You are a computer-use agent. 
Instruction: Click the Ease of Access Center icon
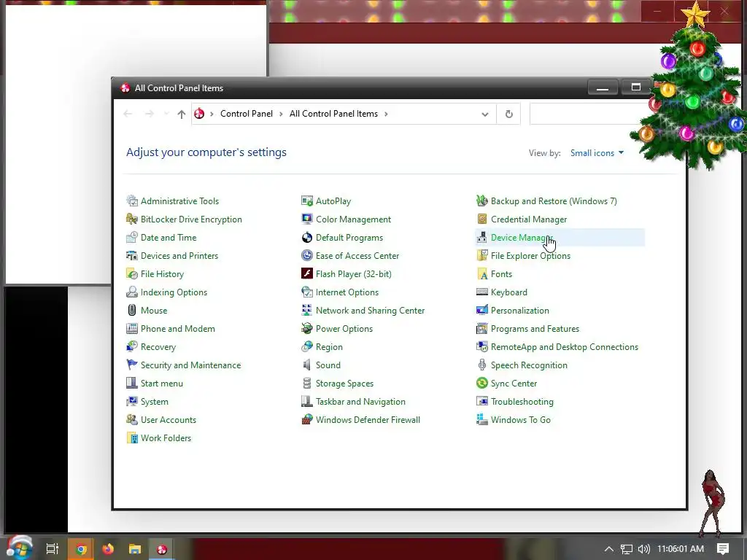click(307, 256)
